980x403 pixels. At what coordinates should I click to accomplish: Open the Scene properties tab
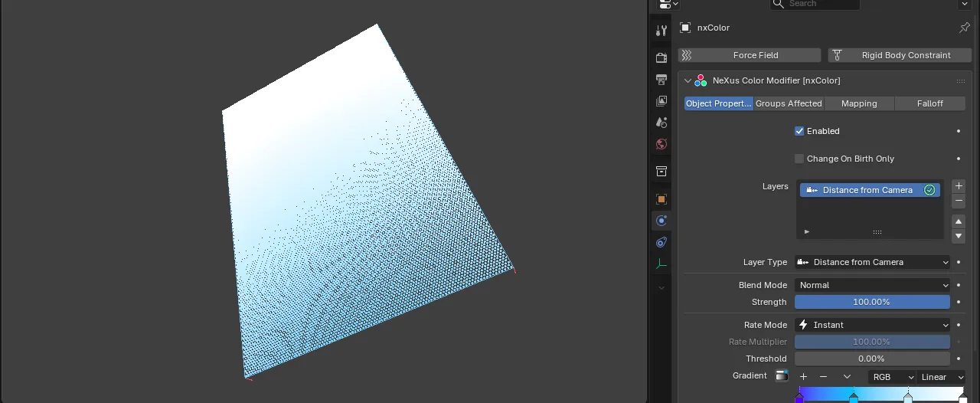pos(661,123)
